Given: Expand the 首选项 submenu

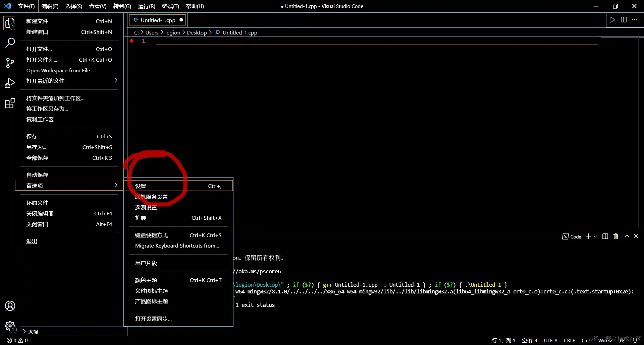Looking at the screenshot, I should click(x=69, y=185).
